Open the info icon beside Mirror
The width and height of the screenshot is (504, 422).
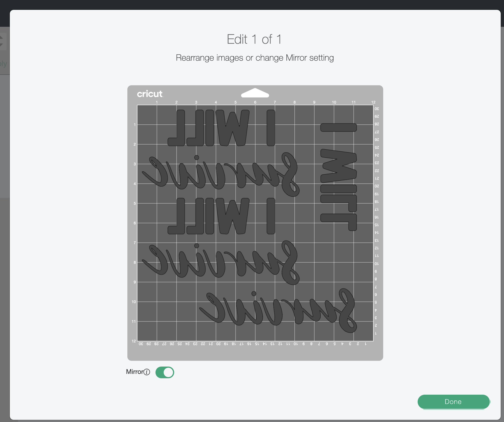pos(147,372)
